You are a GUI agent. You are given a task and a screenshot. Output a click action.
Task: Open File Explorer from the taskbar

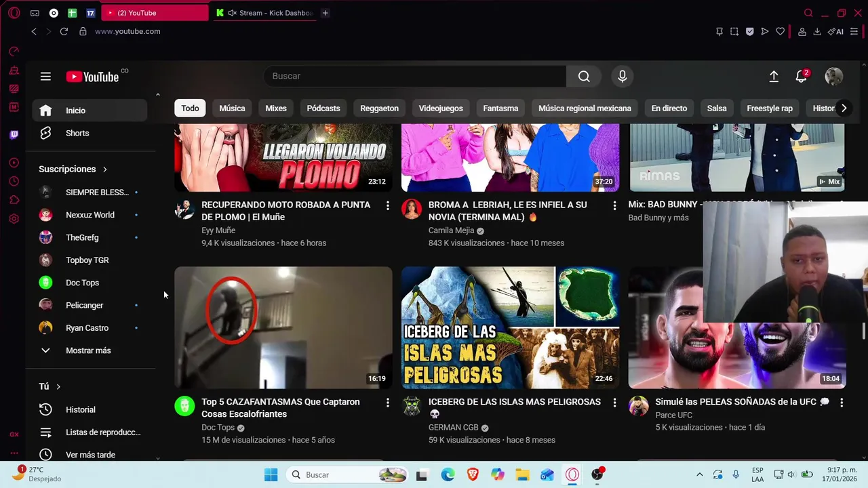(522, 474)
